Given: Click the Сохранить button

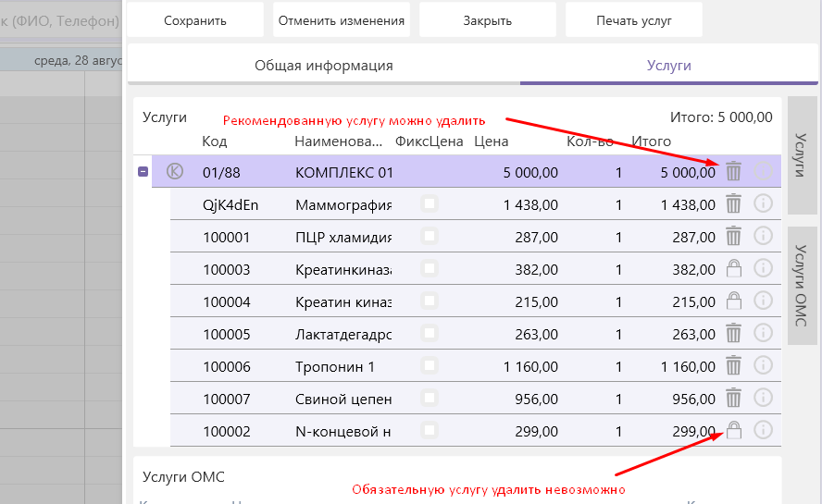Looking at the screenshot, I should pyautogui.click(x=195, y=20).
